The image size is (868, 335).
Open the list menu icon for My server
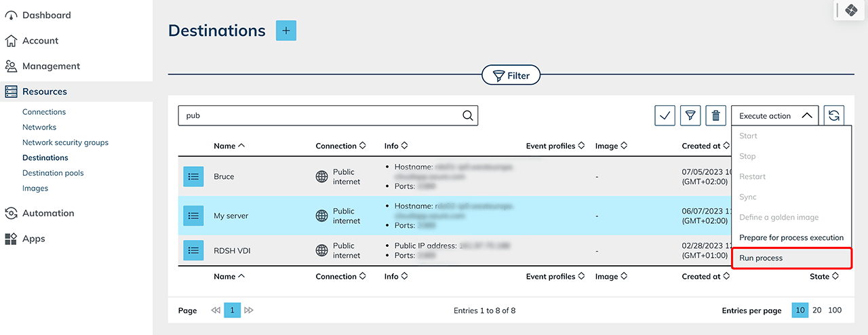(x=193, y=216)
